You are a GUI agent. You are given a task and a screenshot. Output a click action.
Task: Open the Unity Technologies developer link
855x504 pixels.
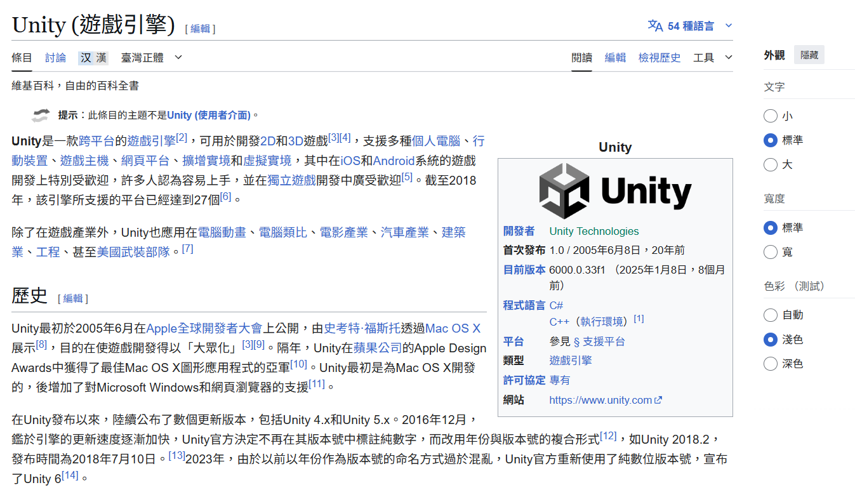tap(593, 231)
